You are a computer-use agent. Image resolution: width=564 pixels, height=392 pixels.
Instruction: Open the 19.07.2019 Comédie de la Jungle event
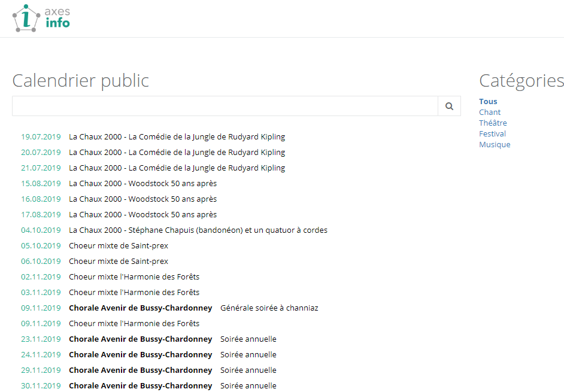tap(177, 137)
